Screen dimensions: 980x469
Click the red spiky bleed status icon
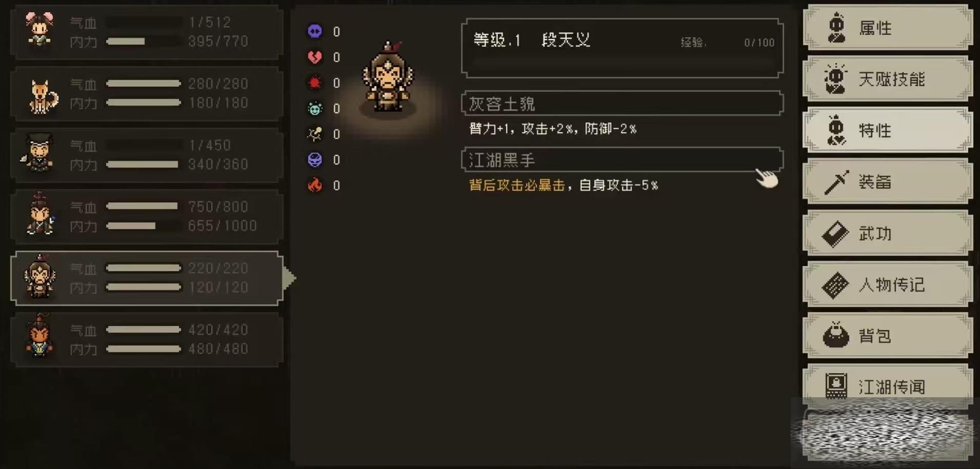tap(315, 83)
